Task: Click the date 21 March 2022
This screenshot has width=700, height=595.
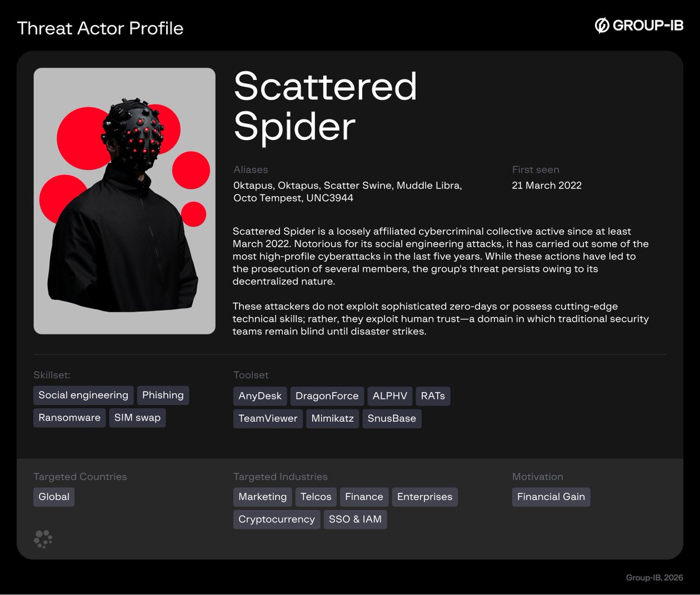Action: pos(547,185)
